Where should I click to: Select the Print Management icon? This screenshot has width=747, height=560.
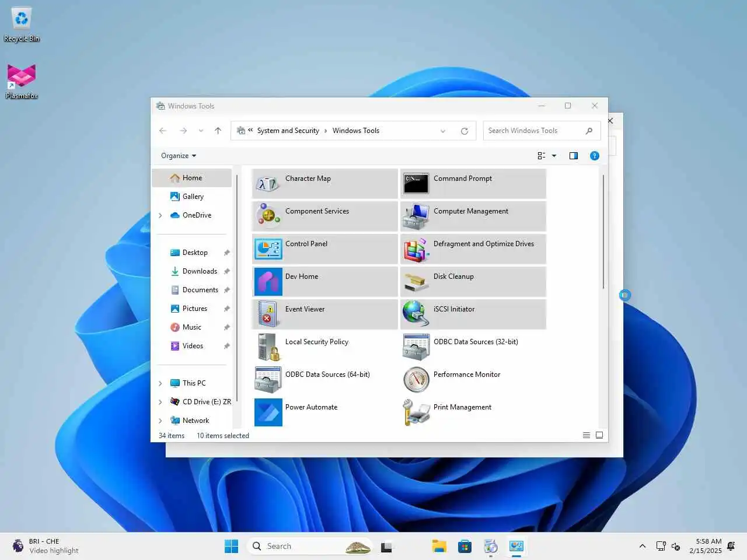(x=416, y=412)
